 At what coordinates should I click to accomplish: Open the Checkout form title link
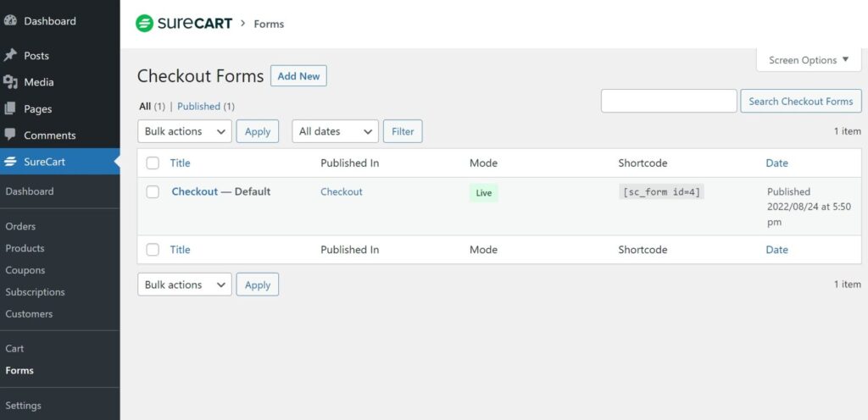195,191
